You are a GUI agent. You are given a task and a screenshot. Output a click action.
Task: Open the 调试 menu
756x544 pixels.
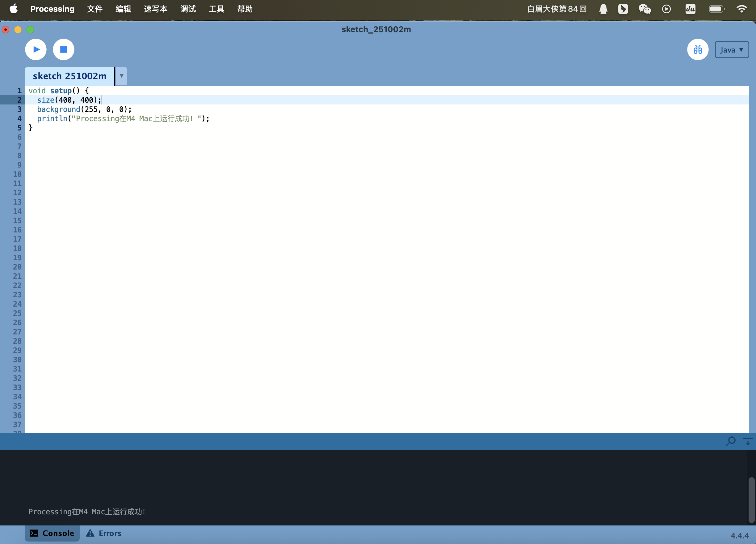pos(188,9)
